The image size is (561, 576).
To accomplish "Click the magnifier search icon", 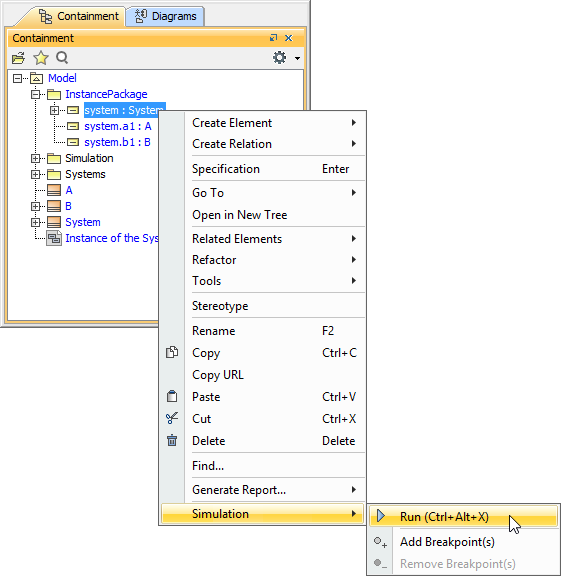I will pos(62,58).
